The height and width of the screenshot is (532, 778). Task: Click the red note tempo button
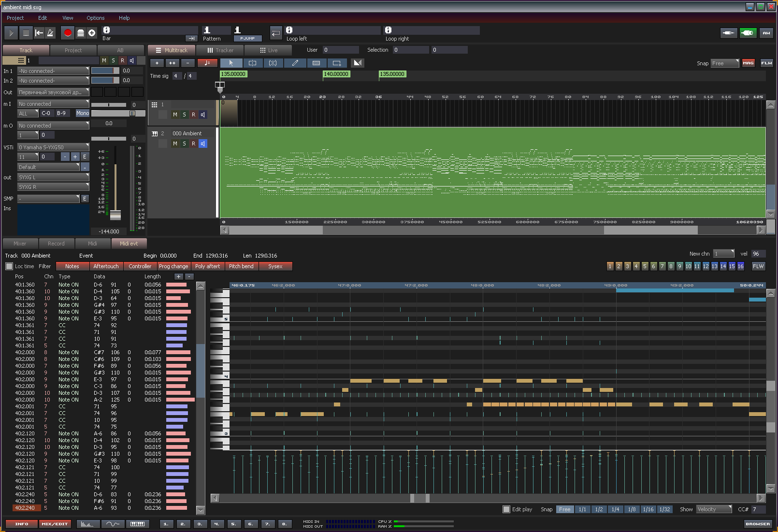click(207, 63)
